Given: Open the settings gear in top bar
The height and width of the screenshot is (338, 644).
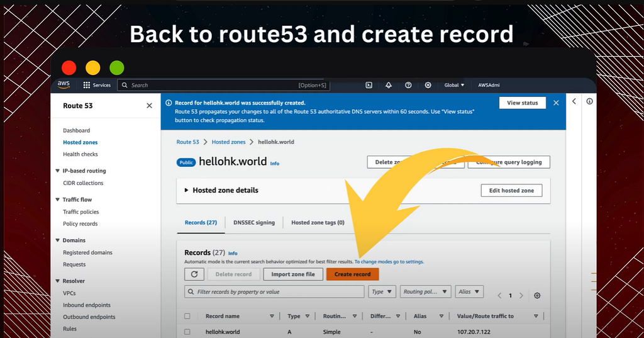Looking at the screenshot, I should [x=428, y=85].
